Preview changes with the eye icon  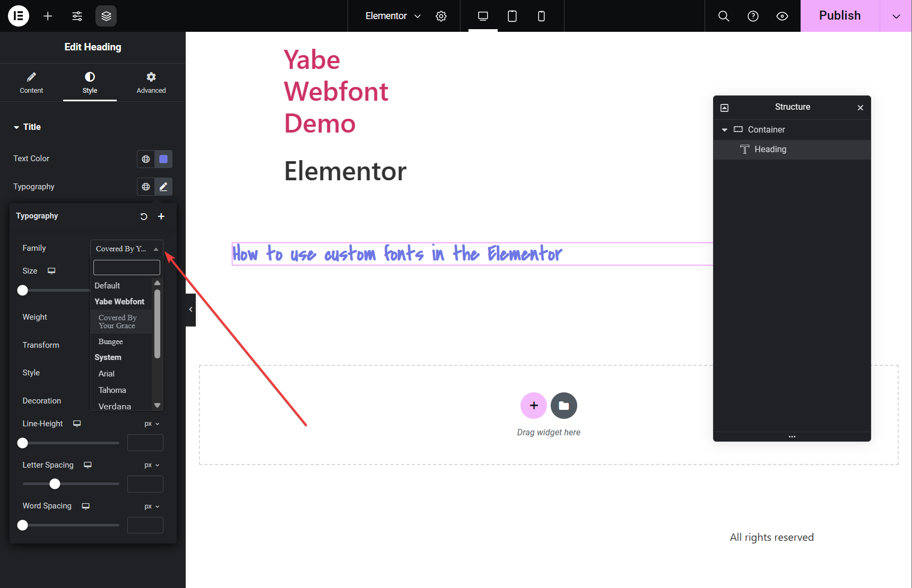coord(782,16)
